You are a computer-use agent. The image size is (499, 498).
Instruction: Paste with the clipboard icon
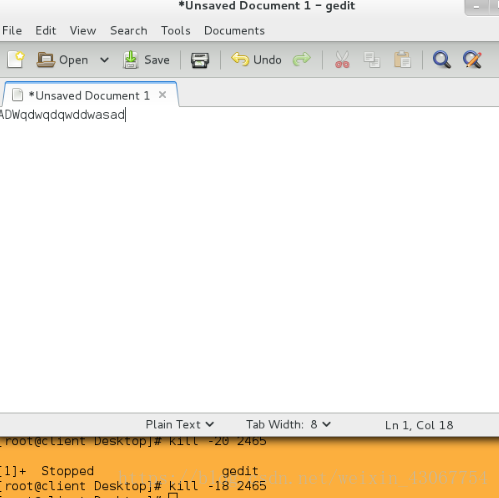coord(402,60)
